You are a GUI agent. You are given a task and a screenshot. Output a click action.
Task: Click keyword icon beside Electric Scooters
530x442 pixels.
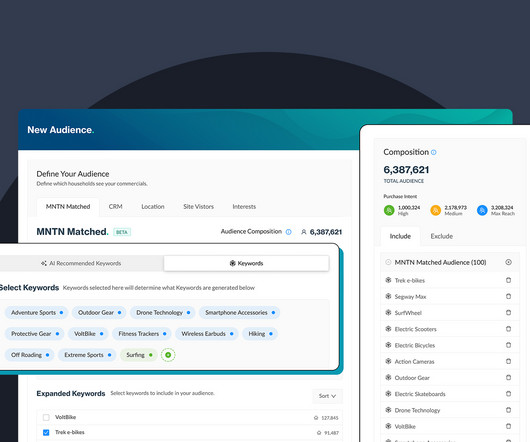[x=388, y=329]
